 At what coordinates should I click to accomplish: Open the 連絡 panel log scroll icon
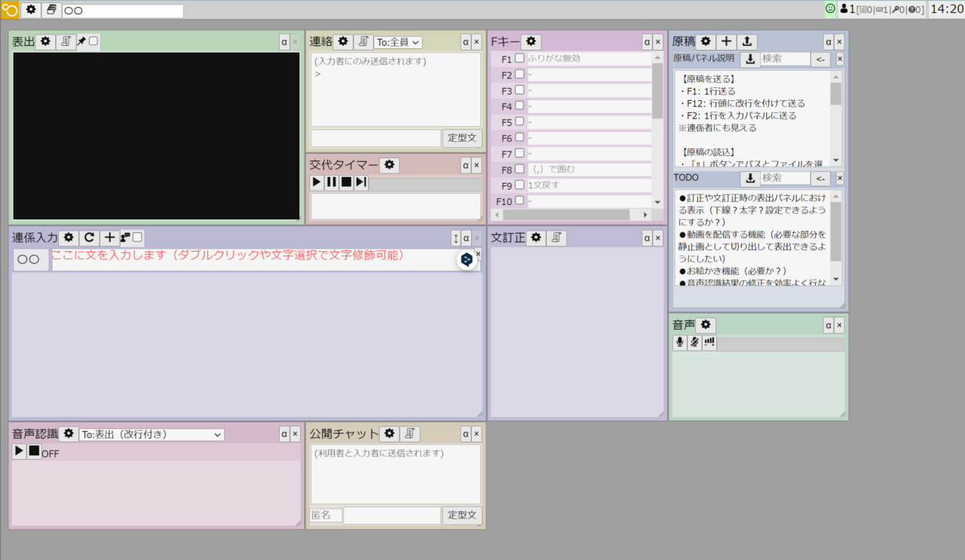coord(363,41)
